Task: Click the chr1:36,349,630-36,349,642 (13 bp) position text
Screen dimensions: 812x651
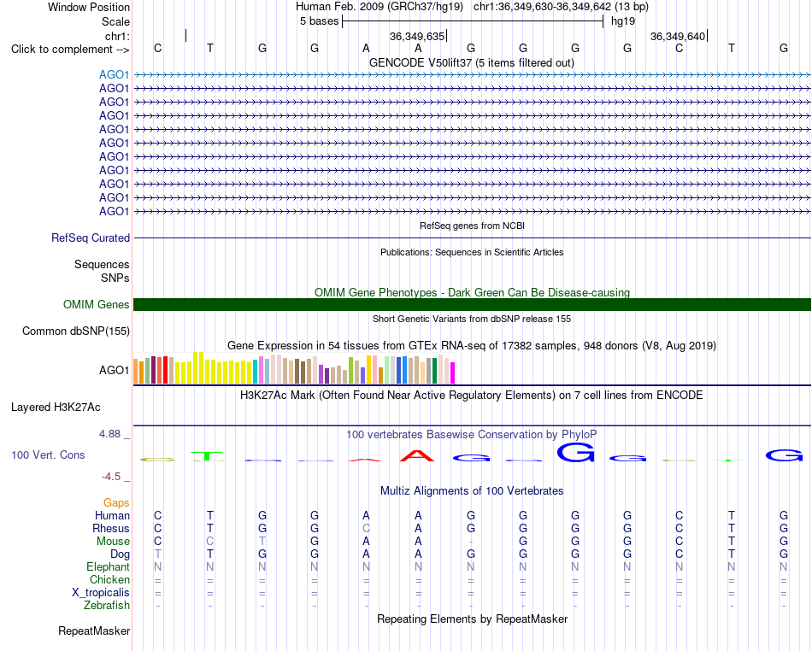Action: pyautogui.click(x=561, y=7)
